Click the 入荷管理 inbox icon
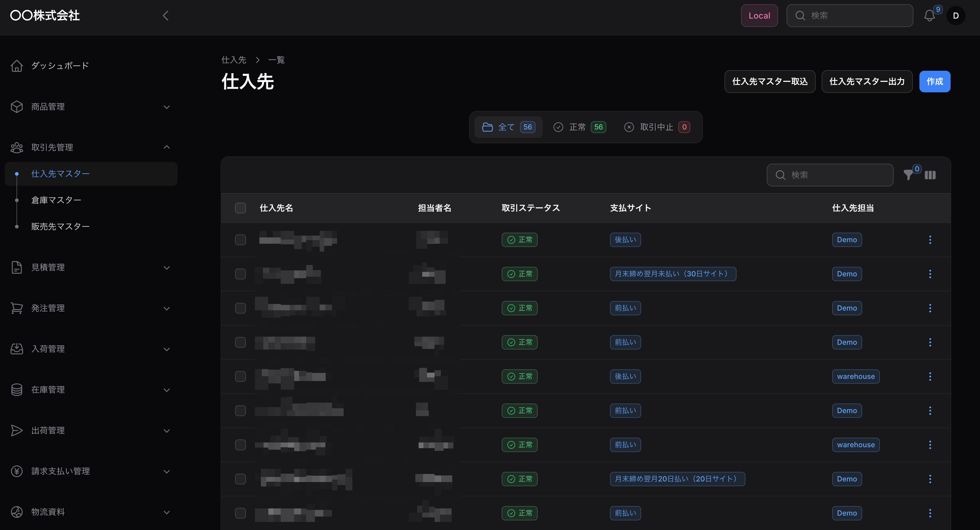 click(x=17, y=349)
